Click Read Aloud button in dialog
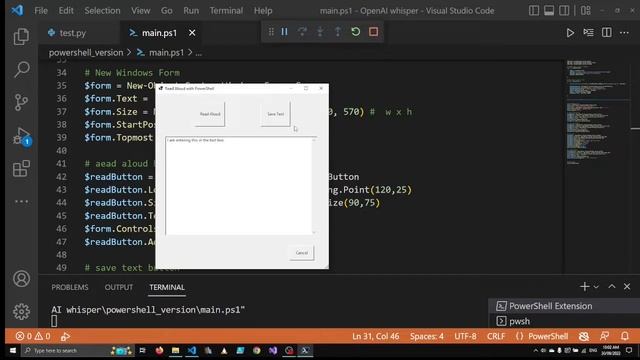This screenshot has width=640, height=360. click(x=210, y=114)
